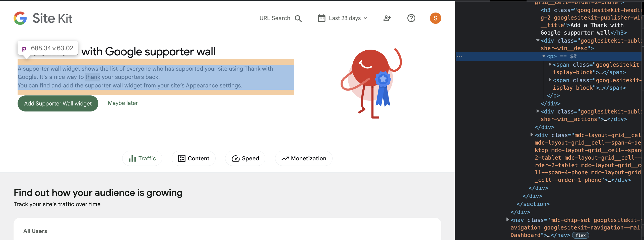The image size is (644, 240).
Task: Click the Monetization trend arrow icon
Action: click(x=285, y=158)
